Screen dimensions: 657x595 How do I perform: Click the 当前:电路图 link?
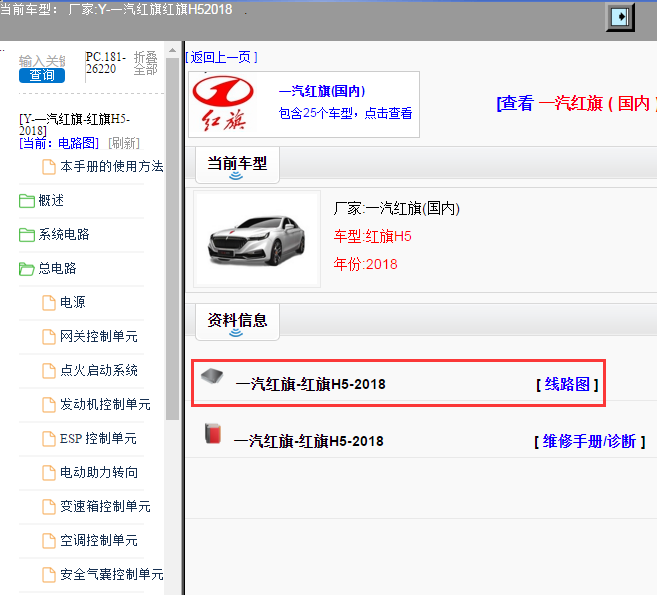tap(59, 143)
